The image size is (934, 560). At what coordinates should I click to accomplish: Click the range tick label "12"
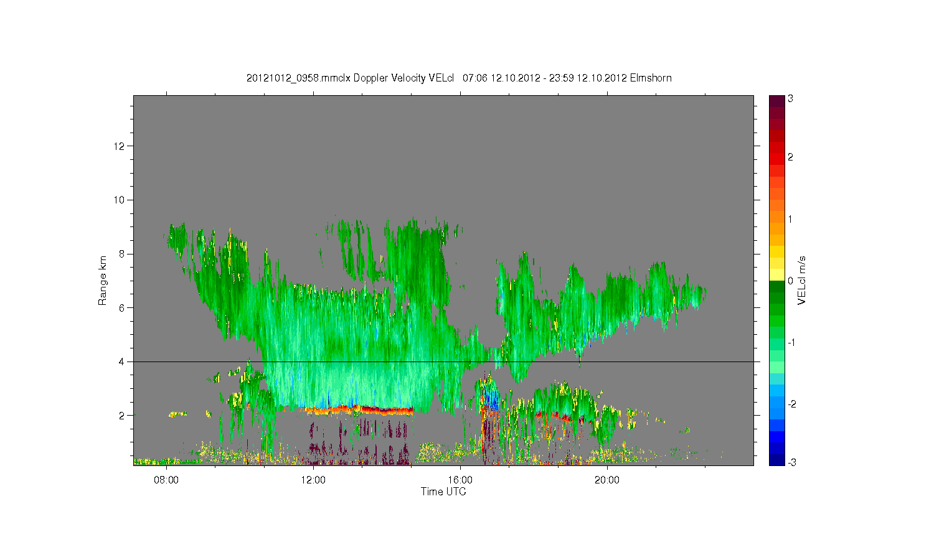coord(120,146)
